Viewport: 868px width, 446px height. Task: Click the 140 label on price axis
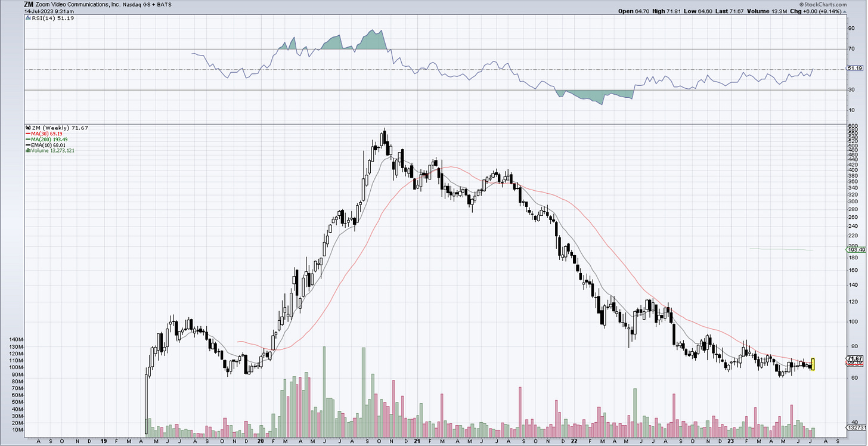point(852,285)
